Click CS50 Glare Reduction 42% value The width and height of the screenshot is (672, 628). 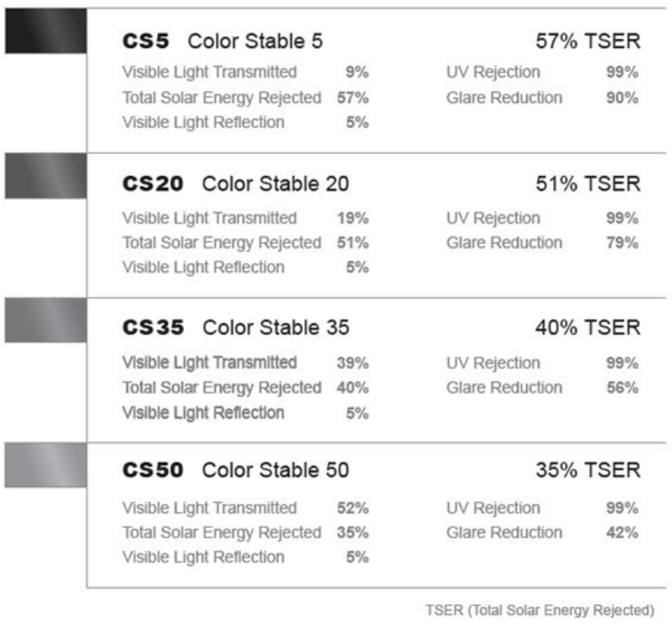(622, 533)
